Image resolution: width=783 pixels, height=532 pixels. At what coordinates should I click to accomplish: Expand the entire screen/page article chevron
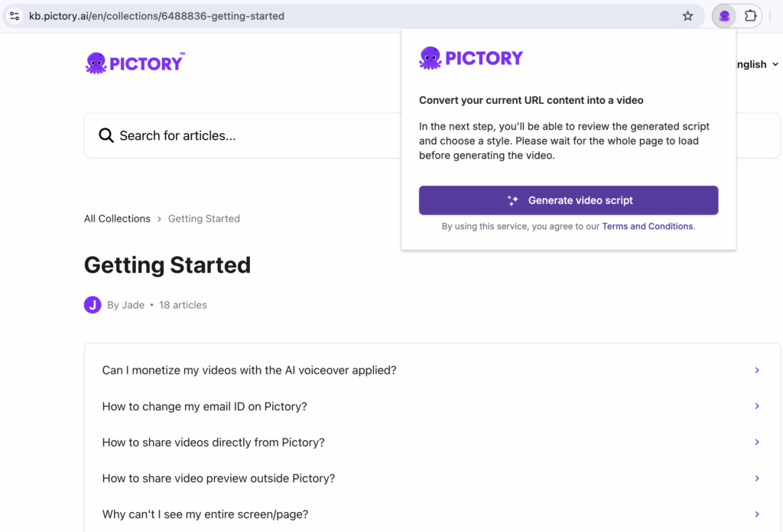(756, 514)
